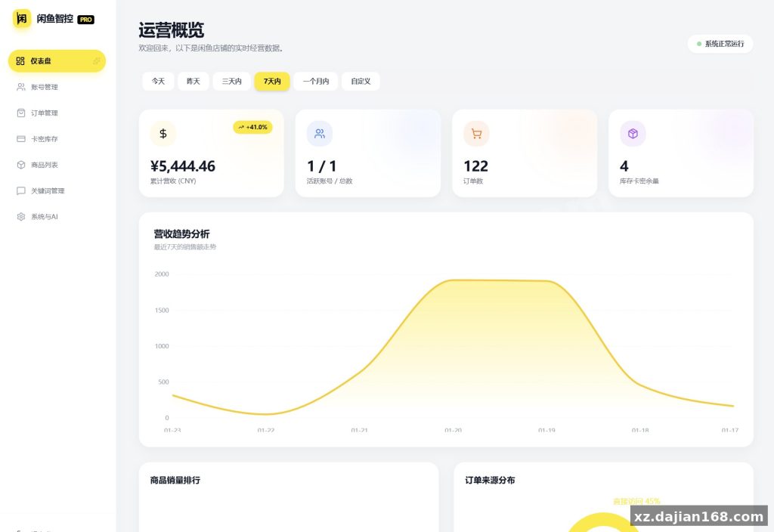Open the 自定义 date range option

point(361,82)
